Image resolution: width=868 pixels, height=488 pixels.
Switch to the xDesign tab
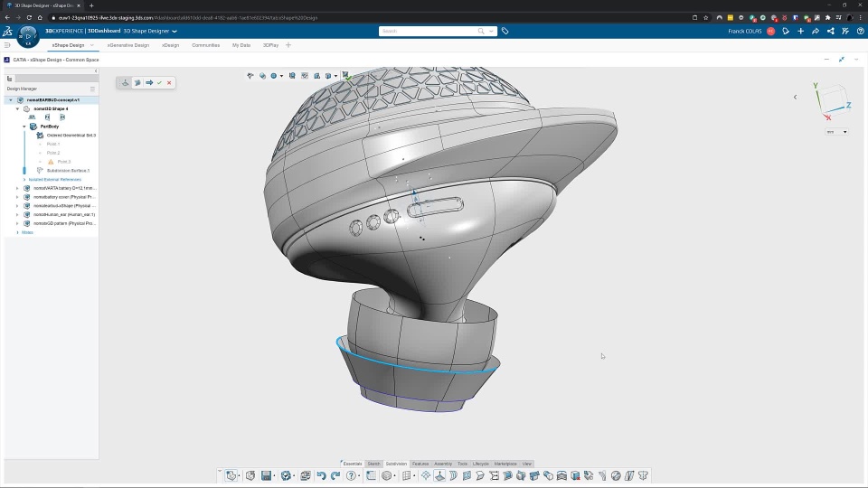tap(171, 45)
